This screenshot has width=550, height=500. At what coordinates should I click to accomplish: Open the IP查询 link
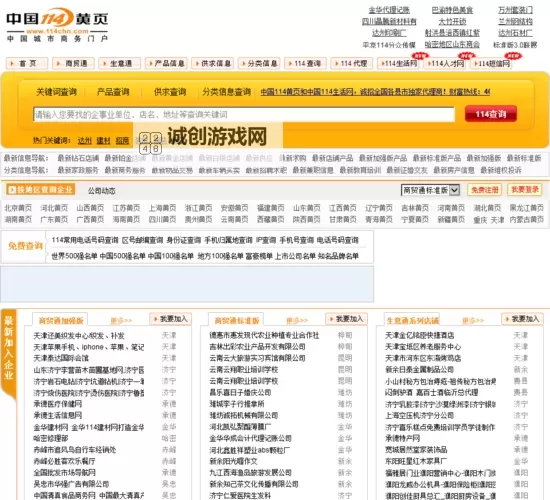pos(266,240)
